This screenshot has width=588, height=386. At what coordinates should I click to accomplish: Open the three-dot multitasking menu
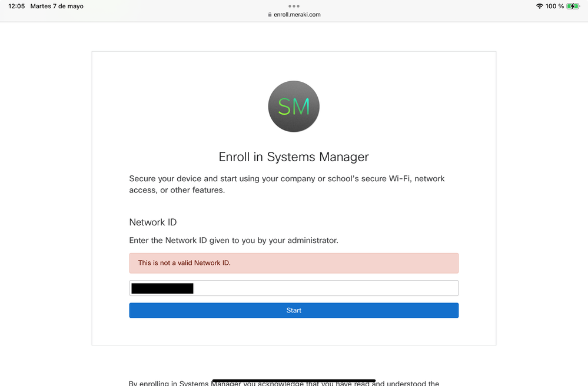(x=294, y=6)
